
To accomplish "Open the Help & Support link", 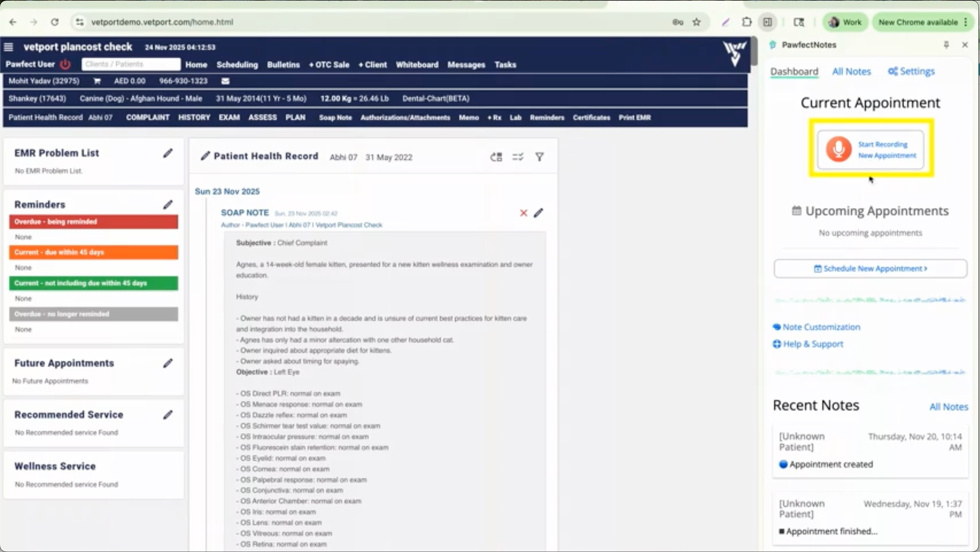I will pos(808,344).
